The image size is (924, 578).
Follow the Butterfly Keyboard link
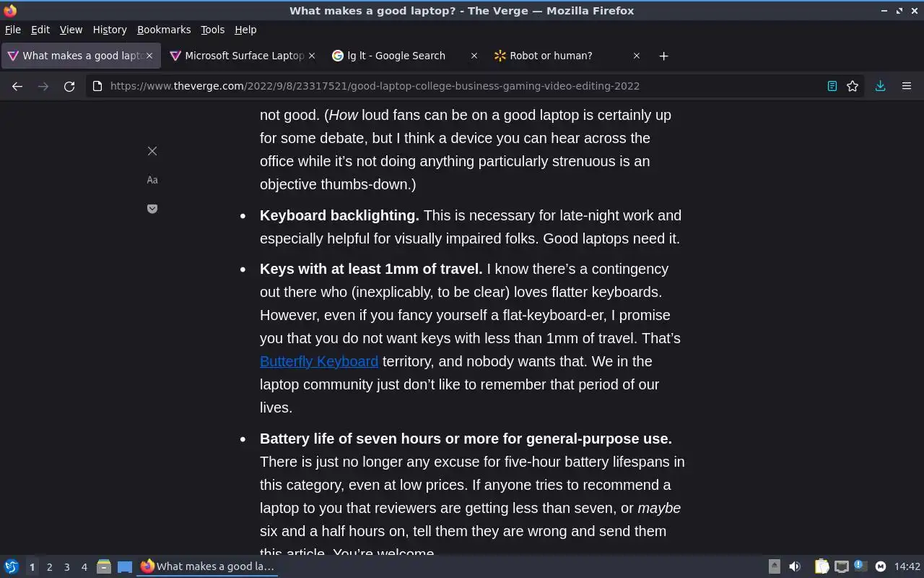(x=319, y=361)
